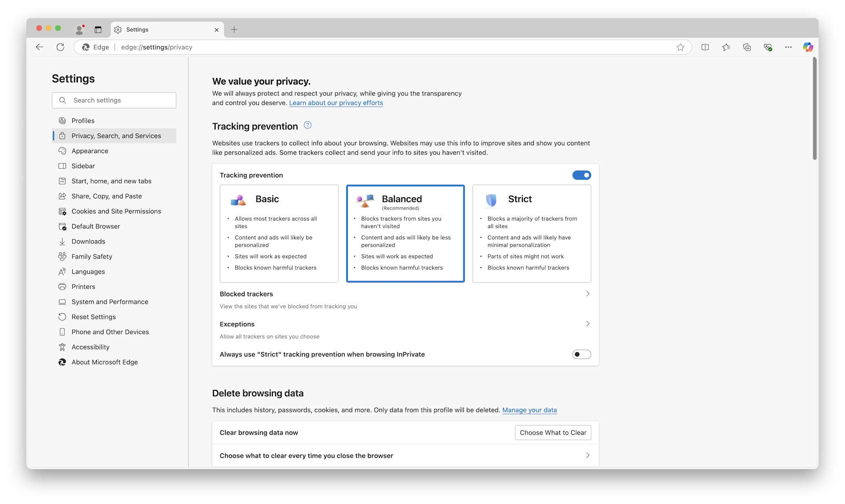Click Manage your data link
Viewport: 845px width, 504px height.
coord(529,409)
